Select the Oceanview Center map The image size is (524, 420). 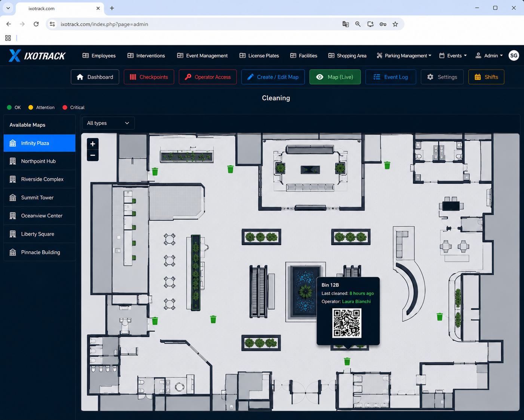tap(40, 216)
